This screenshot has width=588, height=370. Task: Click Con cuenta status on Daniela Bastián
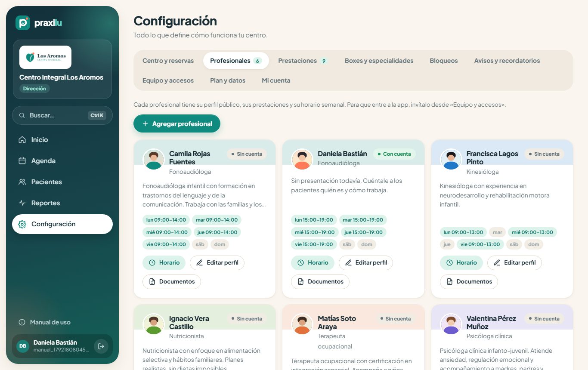click(x=394, y=154)
